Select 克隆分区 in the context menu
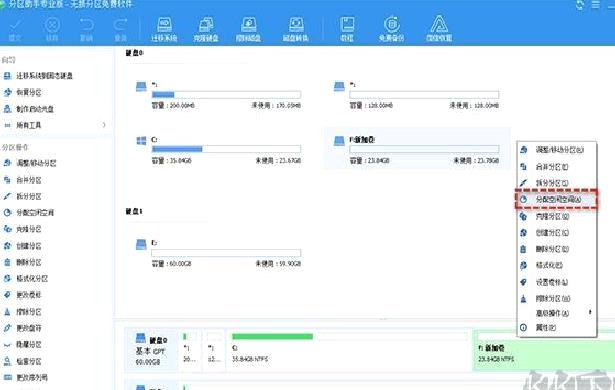 click(557, 216)
